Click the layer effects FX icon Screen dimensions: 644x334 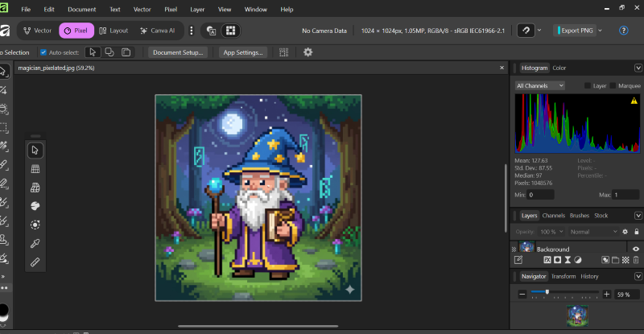point(547,260)
